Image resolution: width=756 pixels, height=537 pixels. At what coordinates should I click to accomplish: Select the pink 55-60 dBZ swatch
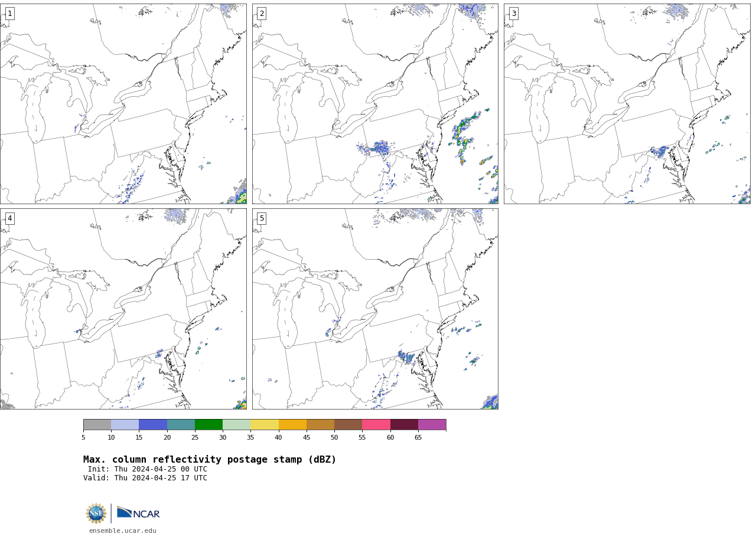point(376,425)
